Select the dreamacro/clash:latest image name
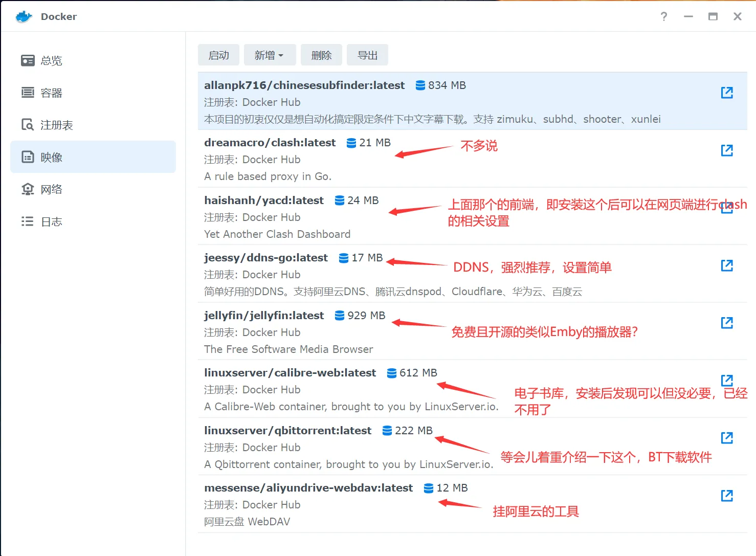756x556 pixels. [270, 143]
